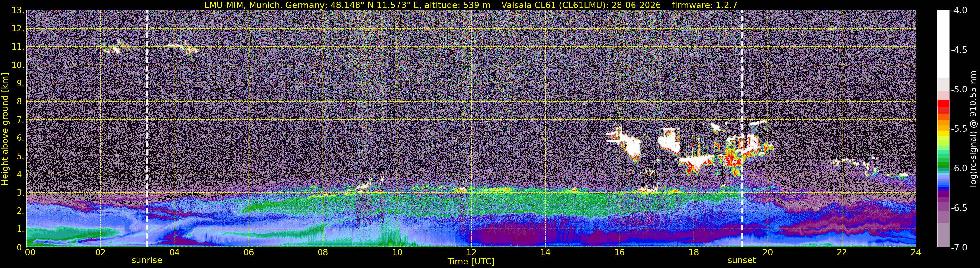This screenshot has width=980, height=268.
Task: Click the time tick label '22'
Action: (x=842, y=252)
